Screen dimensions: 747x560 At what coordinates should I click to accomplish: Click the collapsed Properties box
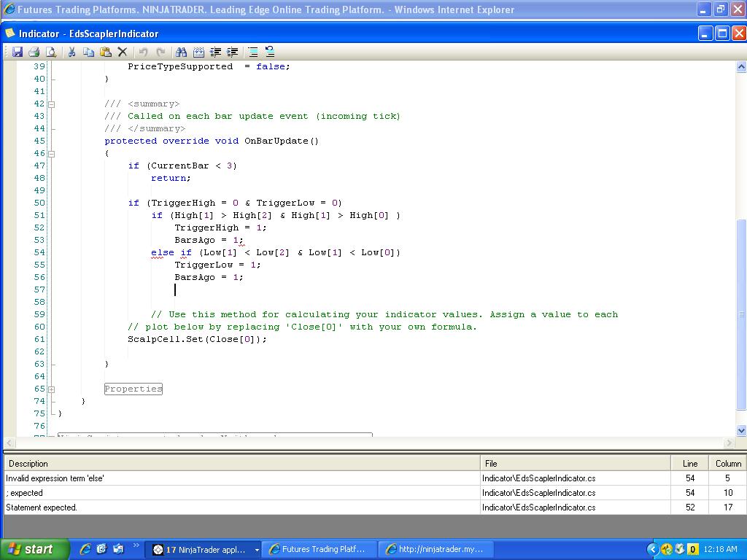tap(133, 389)
